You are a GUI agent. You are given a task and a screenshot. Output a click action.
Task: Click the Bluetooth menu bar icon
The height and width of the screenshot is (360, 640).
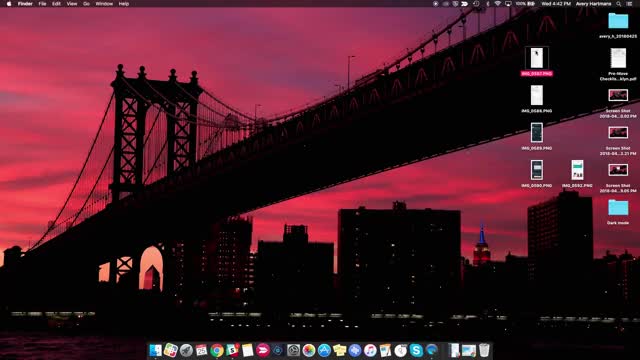[x=487, y=4]
